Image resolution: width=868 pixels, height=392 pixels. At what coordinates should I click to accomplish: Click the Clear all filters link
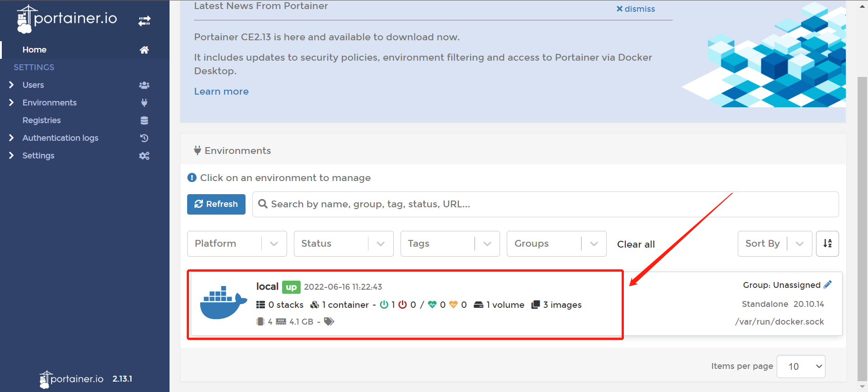tap(636, 244)
